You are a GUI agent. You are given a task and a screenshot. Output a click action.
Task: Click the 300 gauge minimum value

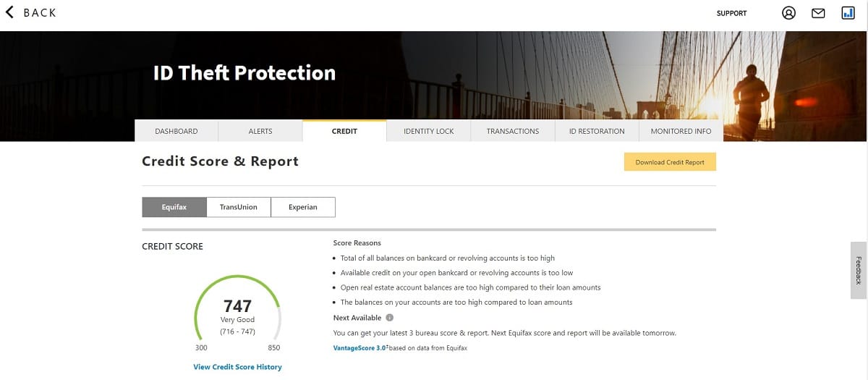point(201,348)
